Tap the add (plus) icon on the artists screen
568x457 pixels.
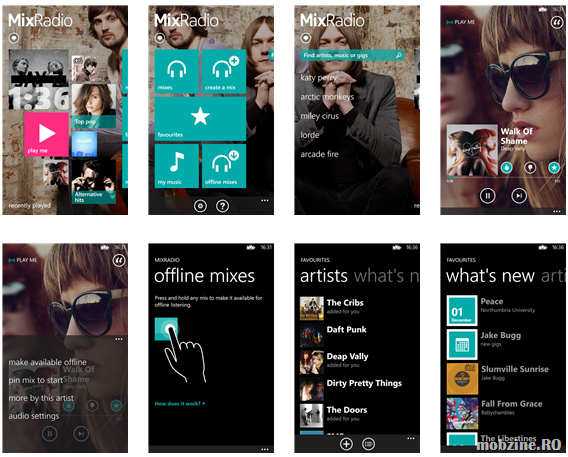point(346,444)
